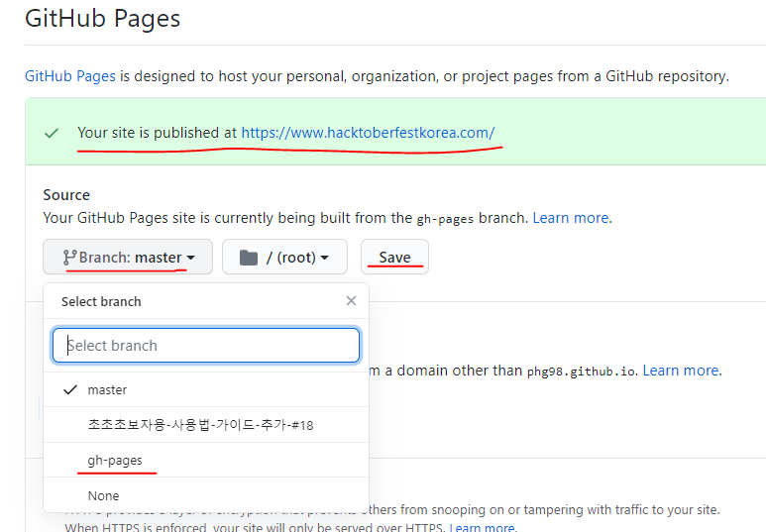766x532 pixels.
Task: Visit the published site hacktoberfestkorea.com link
Action: [368, 133]
